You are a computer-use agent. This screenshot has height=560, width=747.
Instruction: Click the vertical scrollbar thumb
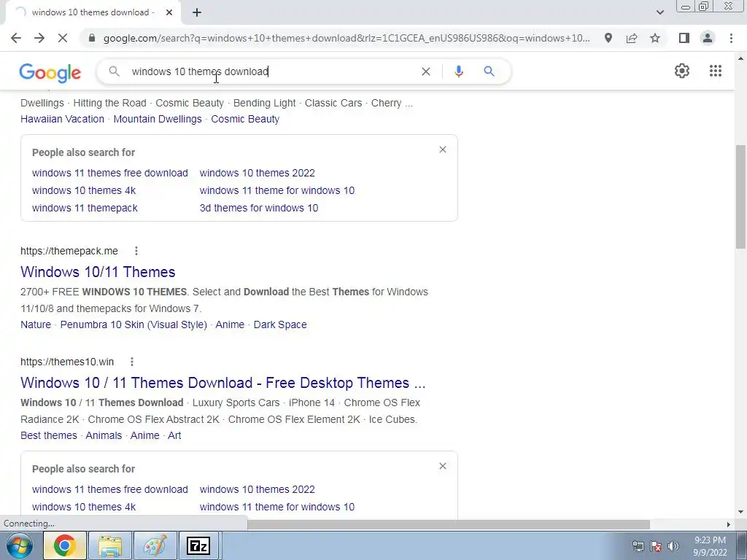tap(741, 196)
